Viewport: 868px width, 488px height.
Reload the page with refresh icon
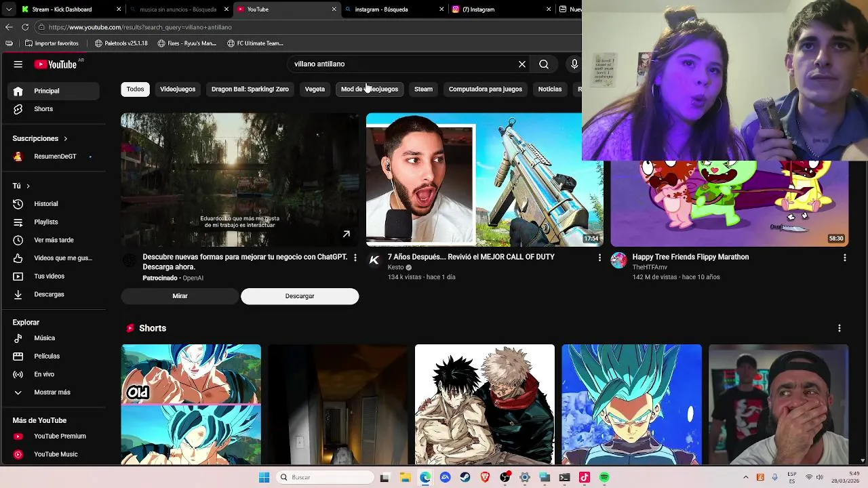coord(25,27)
